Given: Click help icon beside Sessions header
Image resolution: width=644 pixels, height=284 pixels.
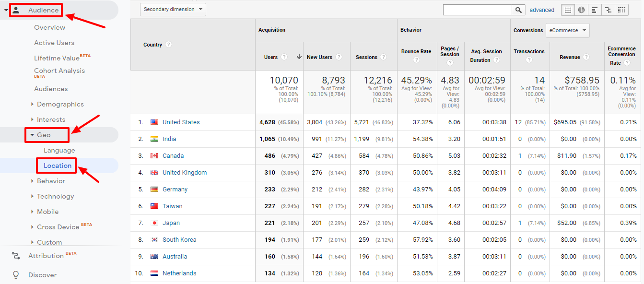Looking at the screenshot, I should (384, 57).
